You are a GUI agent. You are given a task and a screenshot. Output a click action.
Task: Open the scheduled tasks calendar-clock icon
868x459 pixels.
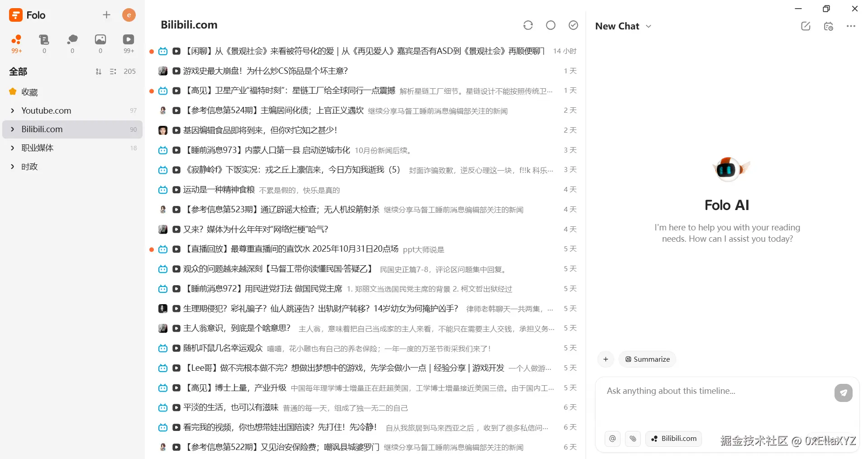tap(828, 26)
